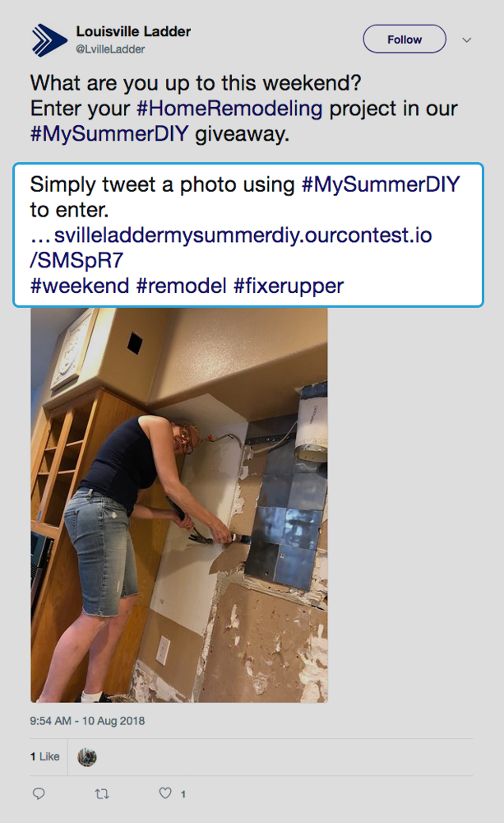Open the #HomeRemodeling hashtag
The image size is (504, 823).
click(229, 109)
